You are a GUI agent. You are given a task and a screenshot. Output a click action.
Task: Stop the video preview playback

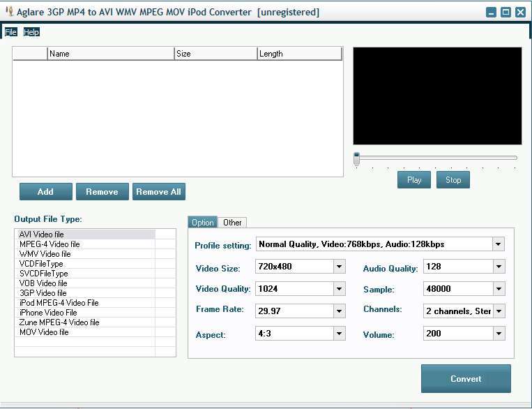[x=453, y=180]
